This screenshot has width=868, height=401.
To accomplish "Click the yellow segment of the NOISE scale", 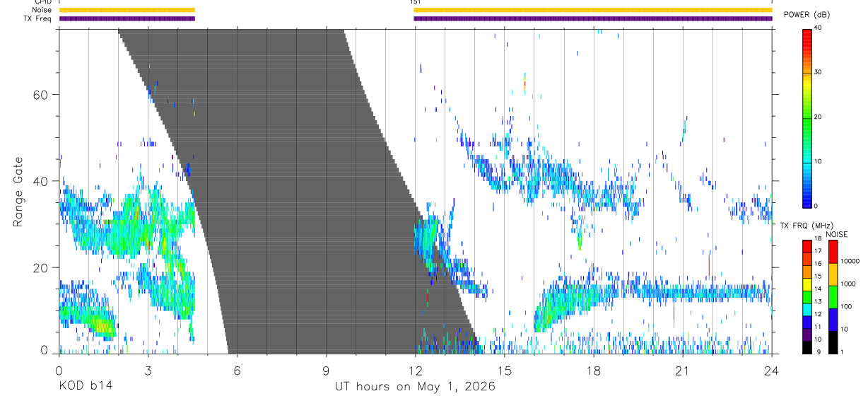I will pos(833,274).
